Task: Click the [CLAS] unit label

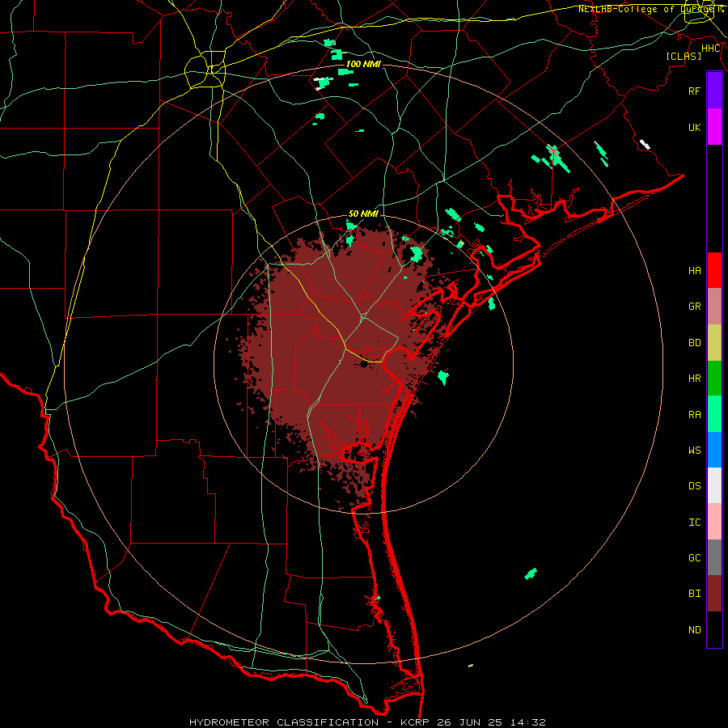Action: click(684, 57)
